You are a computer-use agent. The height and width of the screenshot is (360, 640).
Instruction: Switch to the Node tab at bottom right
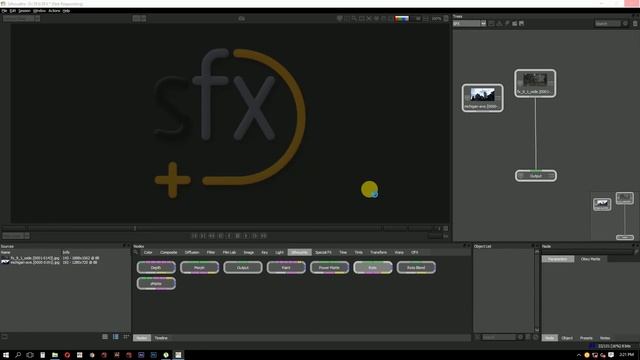click(x=549, y=338)
